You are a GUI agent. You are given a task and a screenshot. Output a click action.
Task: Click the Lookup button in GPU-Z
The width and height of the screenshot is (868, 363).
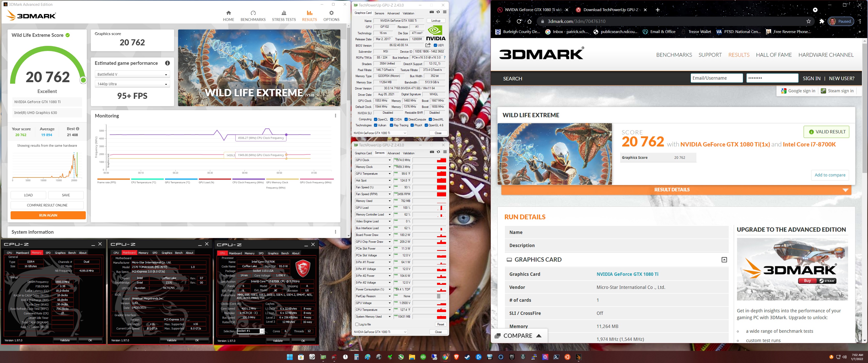coord(436,20)
